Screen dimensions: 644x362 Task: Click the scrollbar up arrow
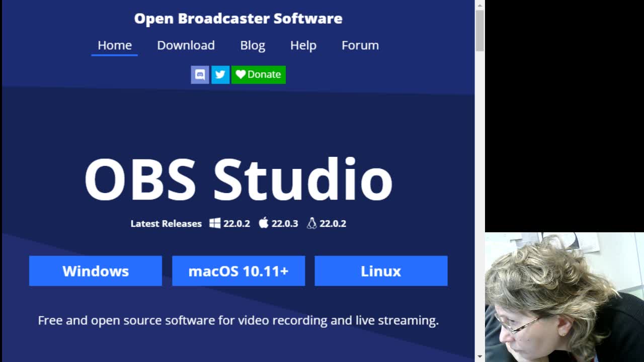point(480,5)
